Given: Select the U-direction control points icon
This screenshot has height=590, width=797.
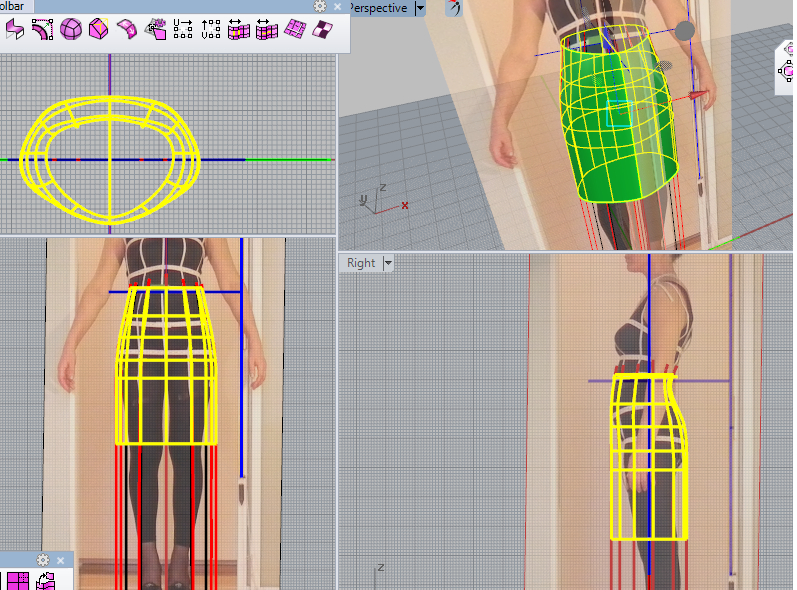Looking at the screenshot, I should point(183,29).
